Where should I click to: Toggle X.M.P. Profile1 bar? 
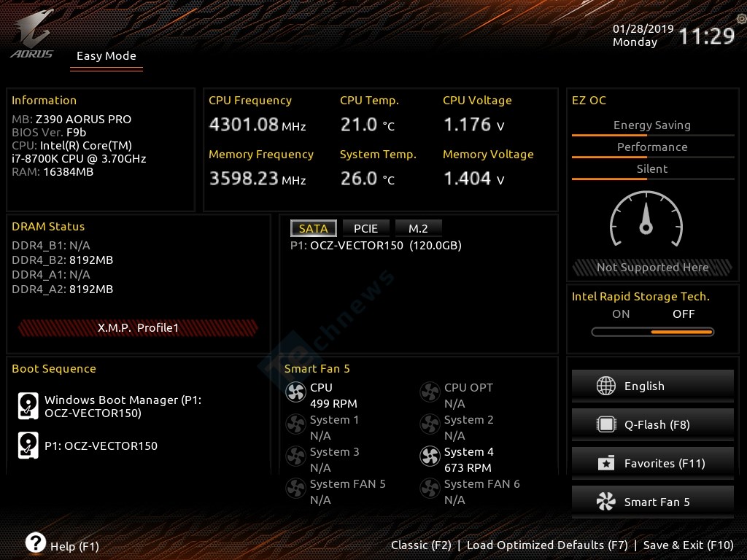138,327
